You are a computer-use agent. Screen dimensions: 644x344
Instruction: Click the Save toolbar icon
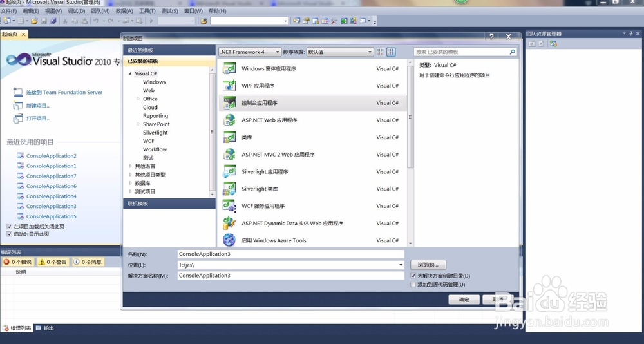pos(44,21)
